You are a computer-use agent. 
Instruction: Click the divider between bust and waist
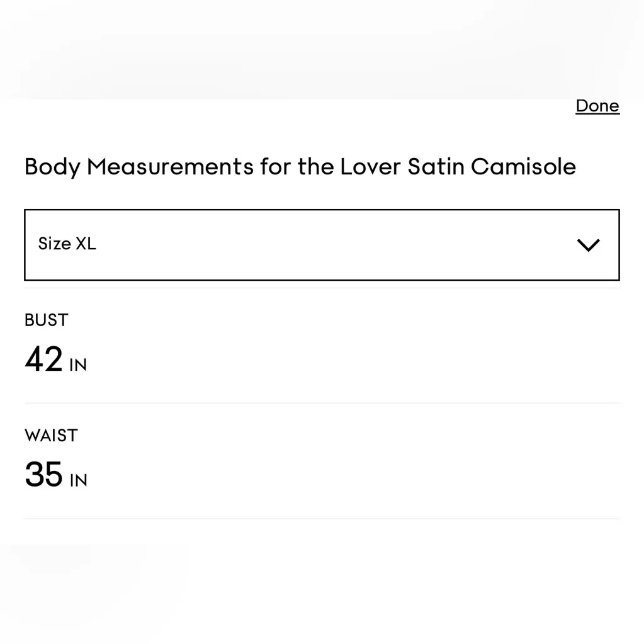(x=321, y=402)
